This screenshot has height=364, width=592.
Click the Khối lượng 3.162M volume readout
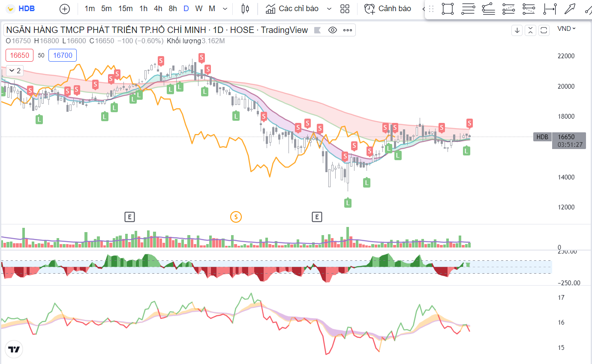tap(196, 41)
